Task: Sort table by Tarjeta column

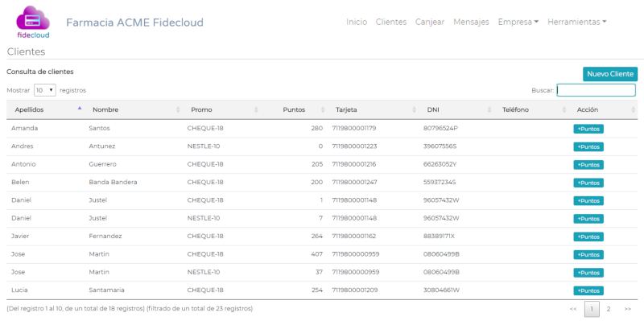Action: pyautogui.click(x=373, y=109)
